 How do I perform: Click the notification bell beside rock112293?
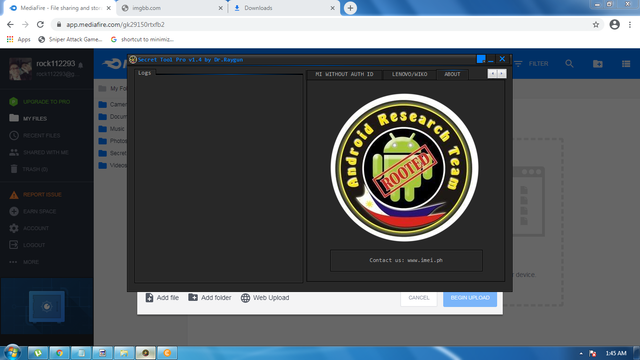click(x=81, y=65)
